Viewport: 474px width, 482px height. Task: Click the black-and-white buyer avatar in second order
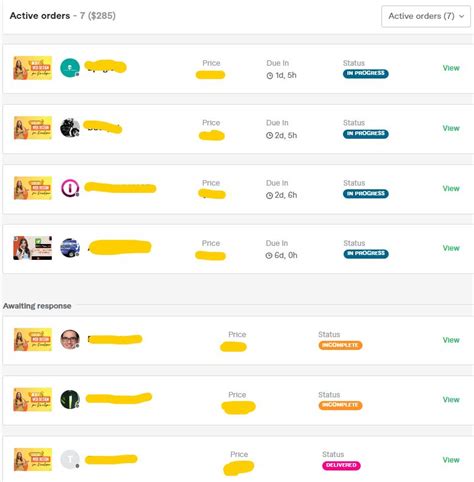70,128
